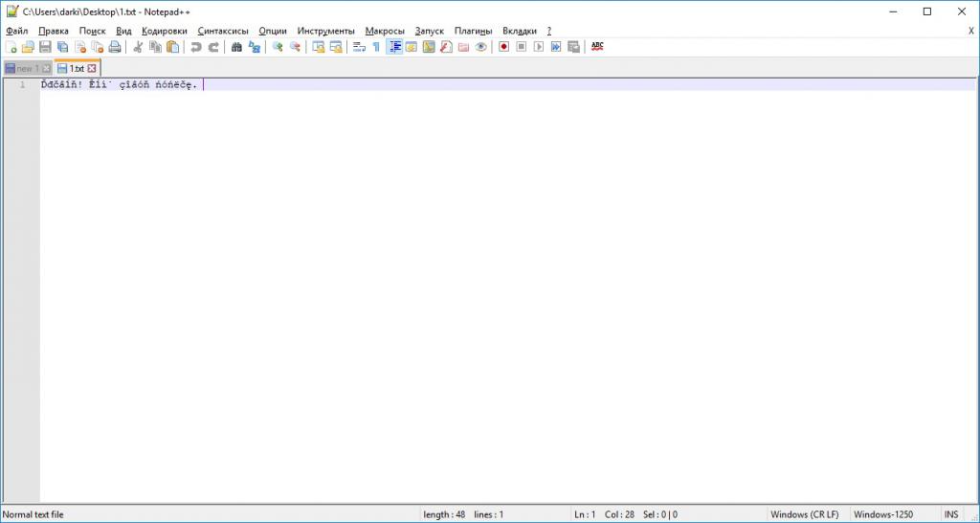Close the new 1 tab
This screenshot has height=523, width=980.
(x=46, y=68)
